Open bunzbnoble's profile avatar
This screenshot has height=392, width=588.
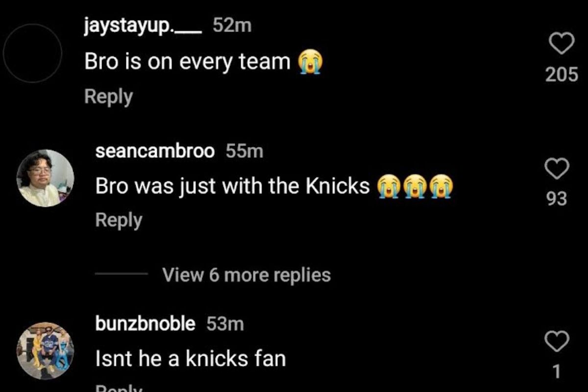tap(45, 350)
